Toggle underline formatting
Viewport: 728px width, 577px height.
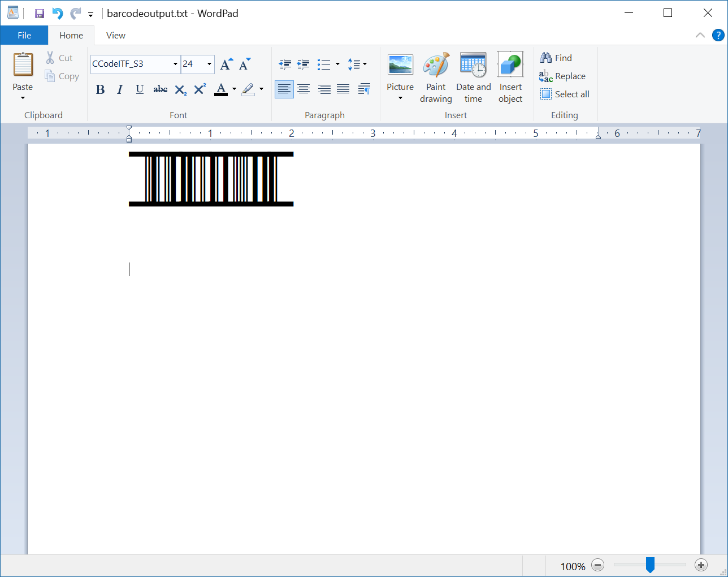pyautogui.click(x=140, y=89)
